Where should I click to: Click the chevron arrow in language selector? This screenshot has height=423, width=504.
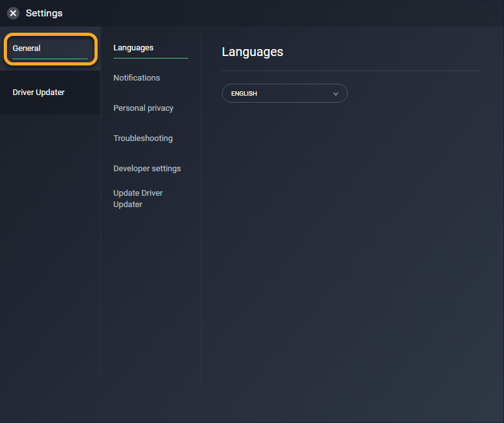tap(336, 94)
